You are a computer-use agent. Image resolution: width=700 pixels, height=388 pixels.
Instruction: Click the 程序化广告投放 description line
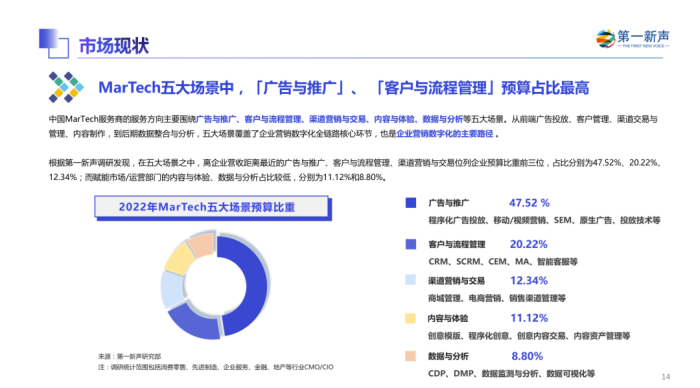544,220
